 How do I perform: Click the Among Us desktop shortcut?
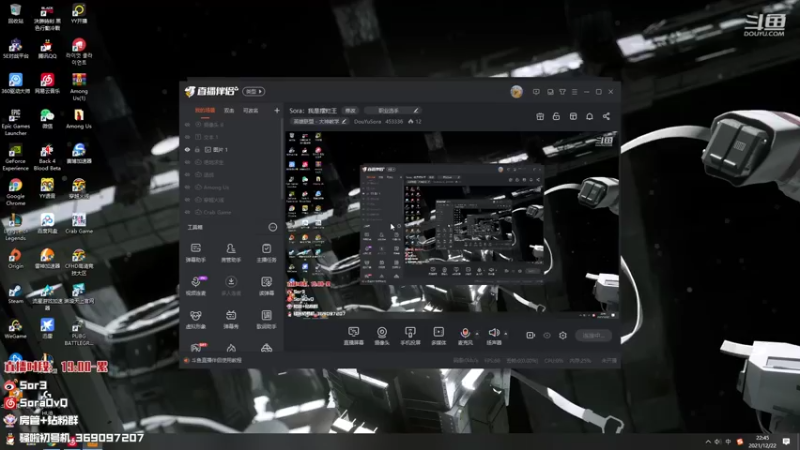[79, 119]
